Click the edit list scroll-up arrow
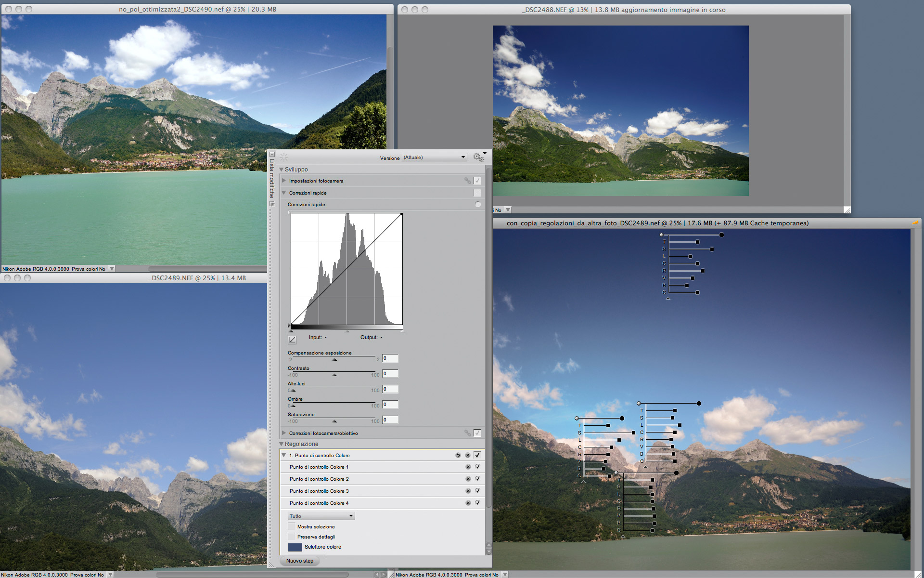924x578 pixels. (x=488, y=546)
